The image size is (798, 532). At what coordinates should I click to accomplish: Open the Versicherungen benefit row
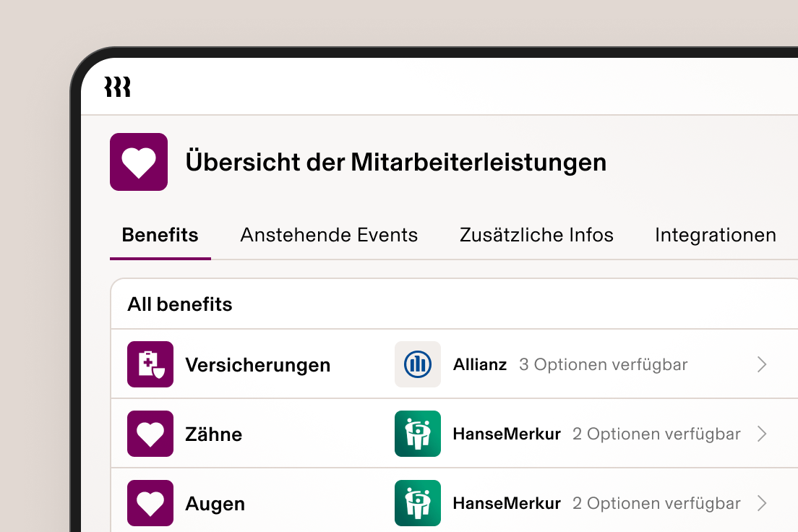[258, 364]
